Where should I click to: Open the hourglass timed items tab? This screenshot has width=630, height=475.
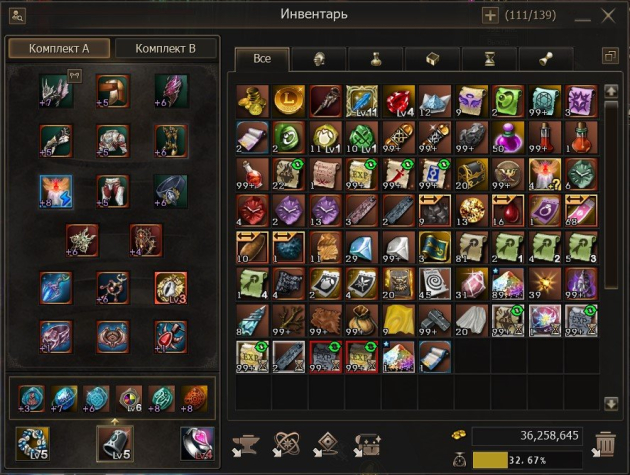489,59
